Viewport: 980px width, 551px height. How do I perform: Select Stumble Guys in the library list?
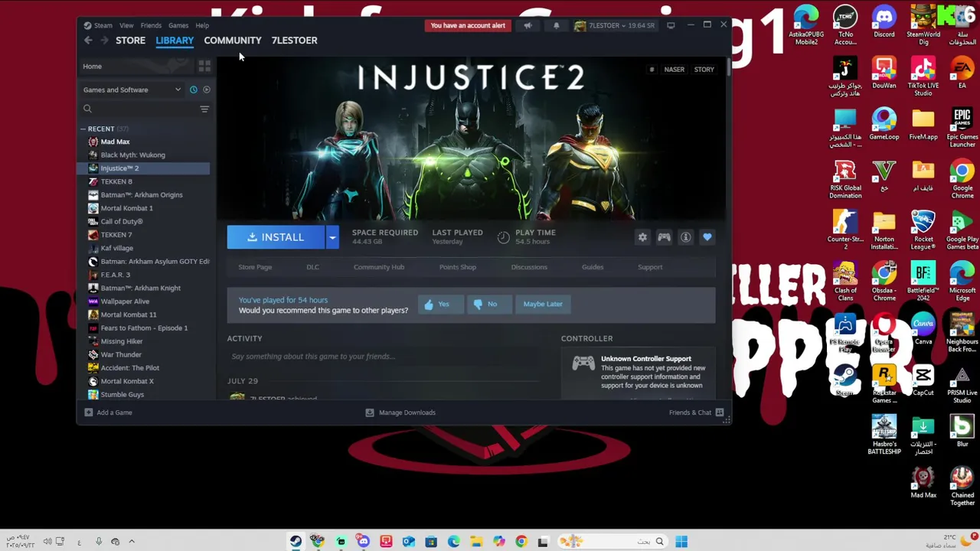pos(143,395)
